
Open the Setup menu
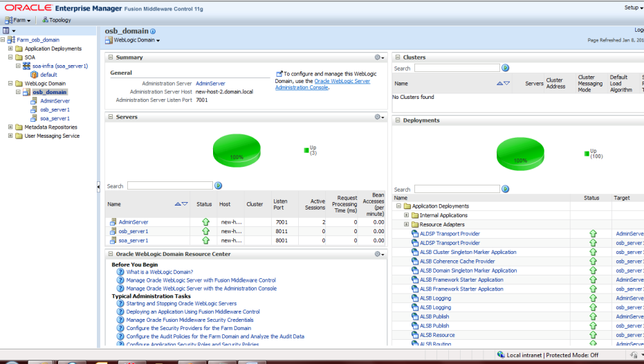(x=630, y=8)
